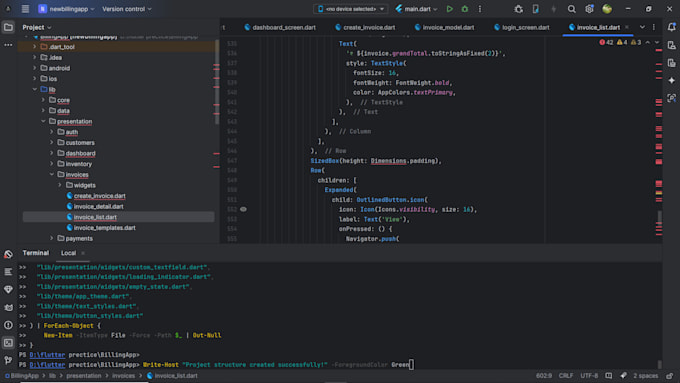Open the Project tool window icon
The width and height of the screenshot is (680, 383).
(8, 27)
